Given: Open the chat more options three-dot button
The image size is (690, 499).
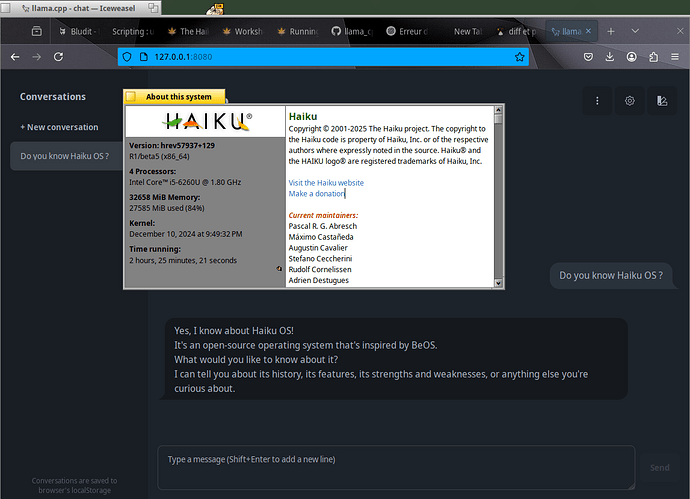Looking at the screenshot, I should (597, 101).
